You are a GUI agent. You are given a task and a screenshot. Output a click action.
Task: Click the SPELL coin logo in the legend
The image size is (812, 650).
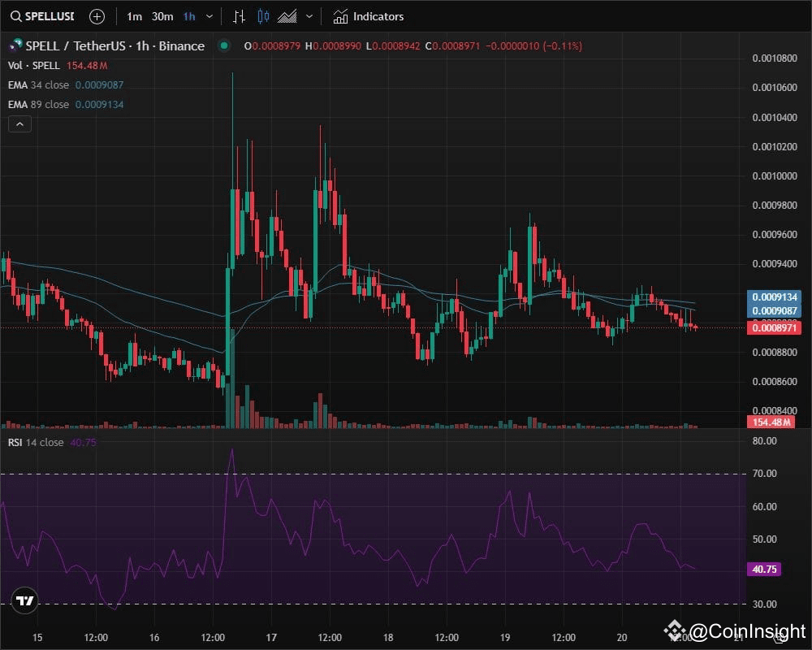[x=12, y=46]
